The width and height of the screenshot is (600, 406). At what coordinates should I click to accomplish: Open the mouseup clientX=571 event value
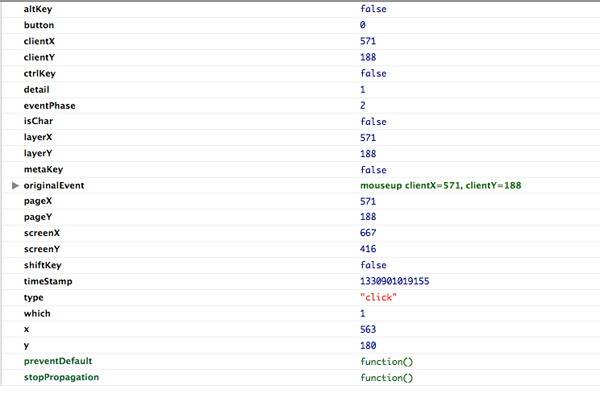point(440,186)
